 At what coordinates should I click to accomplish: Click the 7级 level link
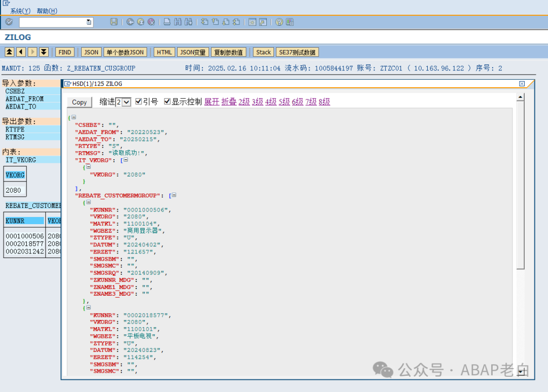tap(311, 101)
